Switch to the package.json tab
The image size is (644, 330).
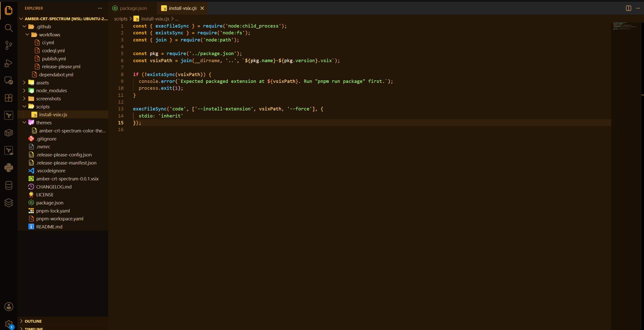(133, 8)
